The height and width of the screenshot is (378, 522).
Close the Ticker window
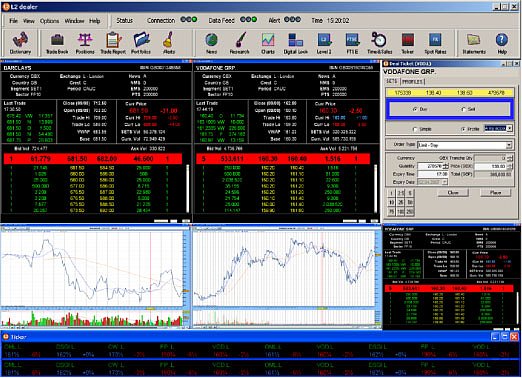(514, 337)
